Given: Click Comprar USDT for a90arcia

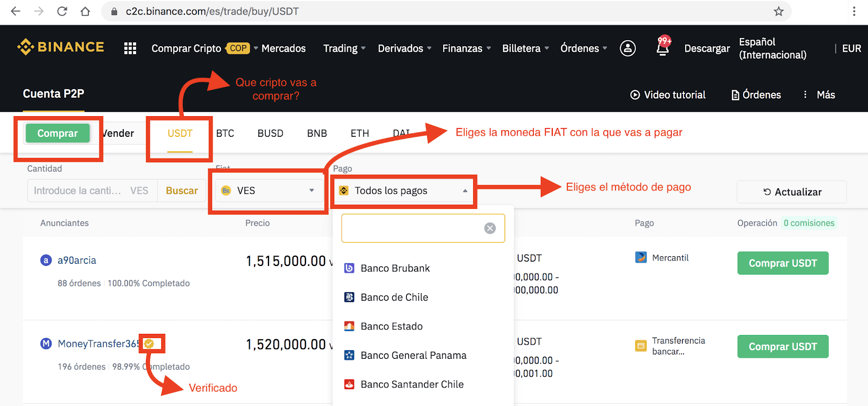Looking at the screenshot, I should click(783, 263).
